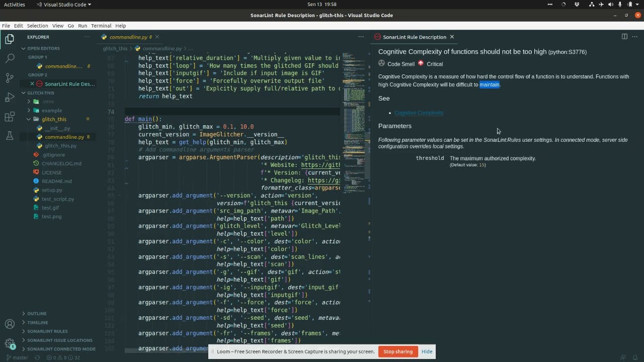Open Problems from errors and warnings indicator

[63, 358]
